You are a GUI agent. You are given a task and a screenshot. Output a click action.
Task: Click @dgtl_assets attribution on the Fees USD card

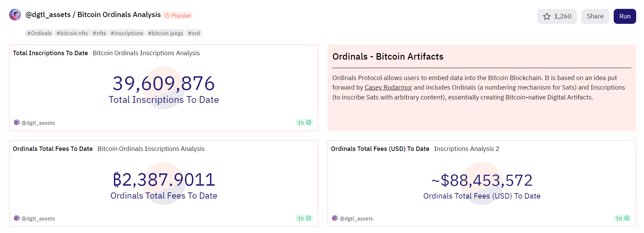tap(356, 218)
